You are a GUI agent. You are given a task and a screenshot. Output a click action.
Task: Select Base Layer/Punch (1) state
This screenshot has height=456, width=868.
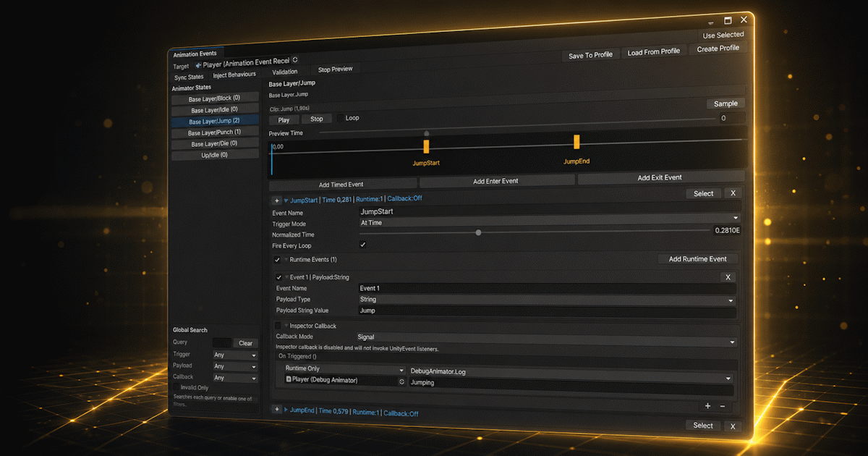215,132
